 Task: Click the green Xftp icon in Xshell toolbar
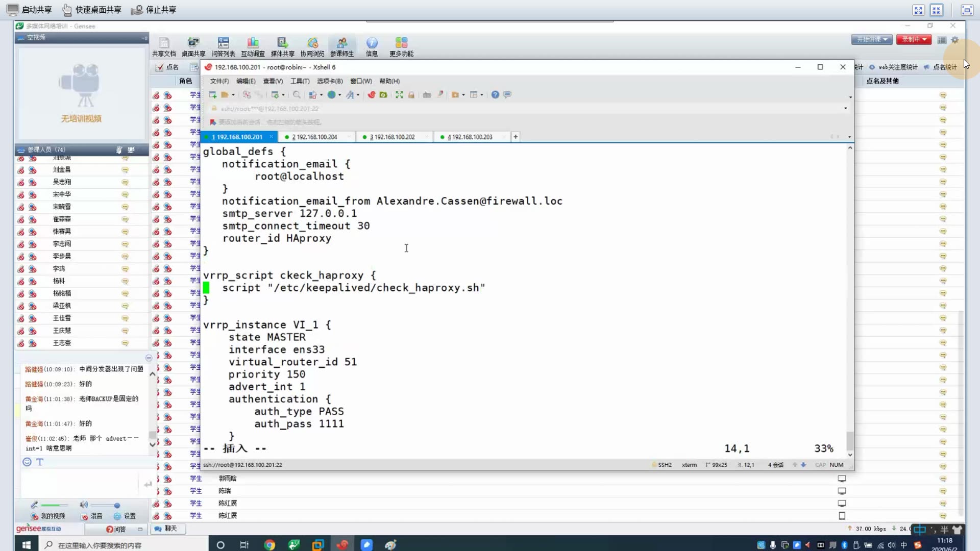point(383,95)
